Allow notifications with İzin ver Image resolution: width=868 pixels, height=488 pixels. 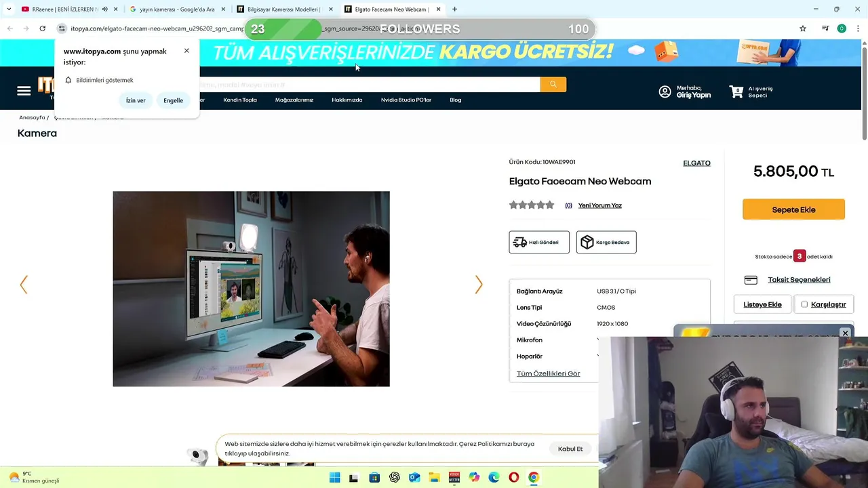click(136, 100)
